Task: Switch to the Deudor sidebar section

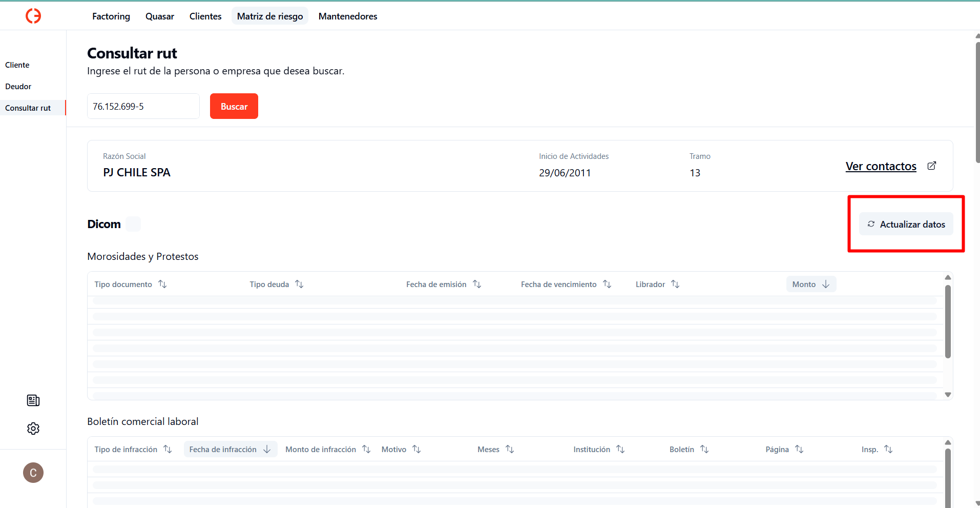Action: click(18, 87)
